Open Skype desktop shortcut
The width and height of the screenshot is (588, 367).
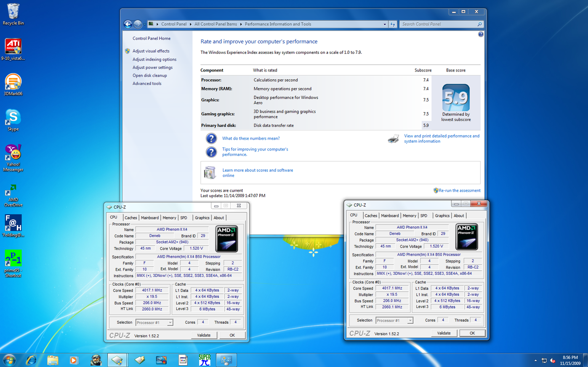click(13, 120)
